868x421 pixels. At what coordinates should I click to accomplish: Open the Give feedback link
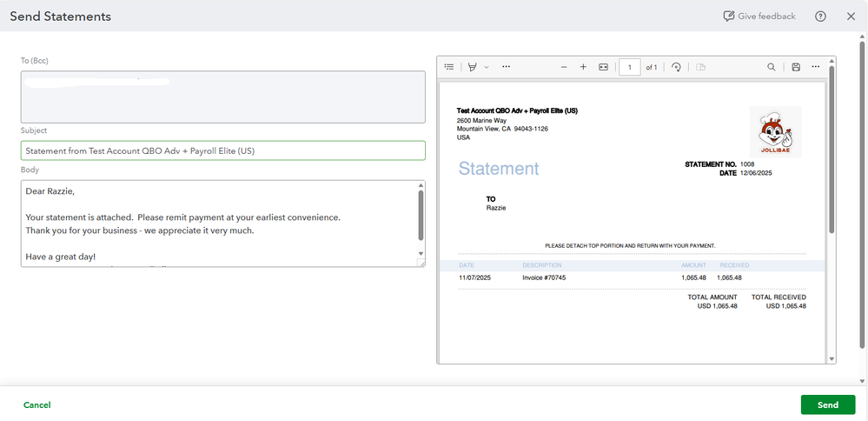pyautogui.click(x=759, y=17)
